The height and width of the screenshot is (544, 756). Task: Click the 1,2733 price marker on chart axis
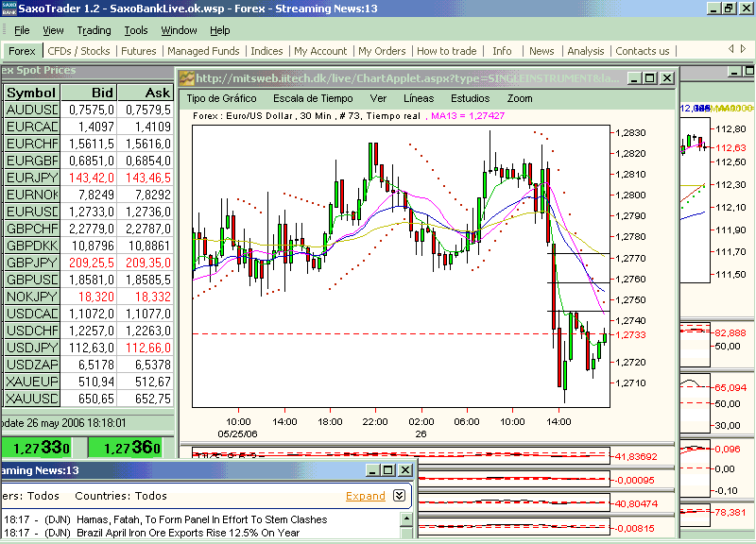coord(631,334)
